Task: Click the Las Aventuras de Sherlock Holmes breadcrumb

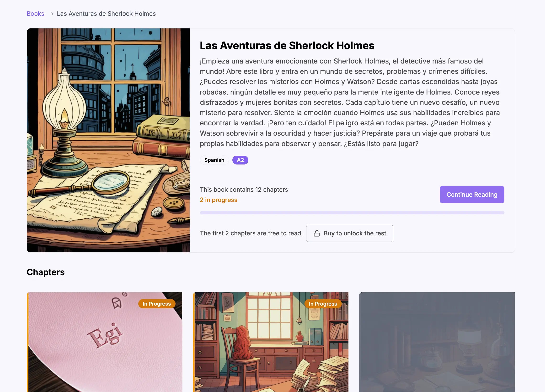Action: [106, 14]
